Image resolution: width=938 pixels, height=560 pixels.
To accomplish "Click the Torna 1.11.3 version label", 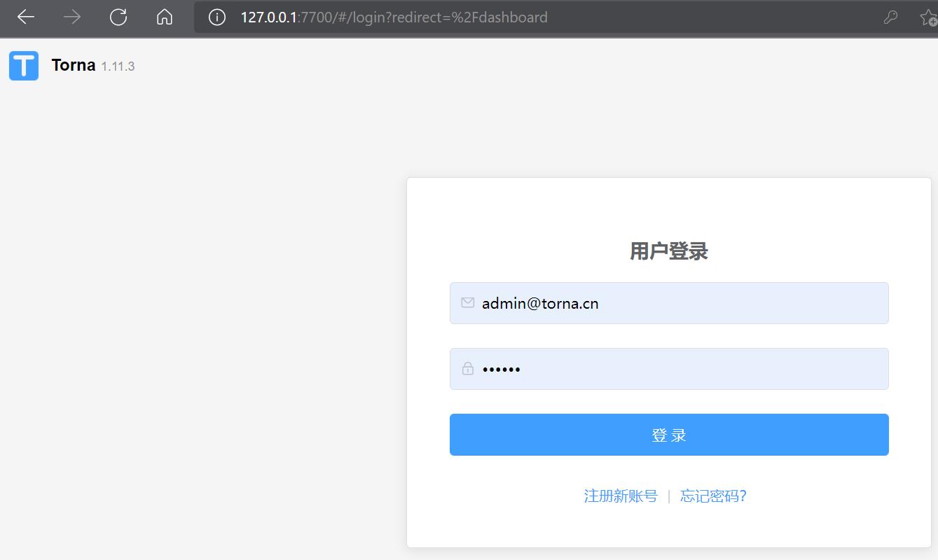I will click(118, 66).
